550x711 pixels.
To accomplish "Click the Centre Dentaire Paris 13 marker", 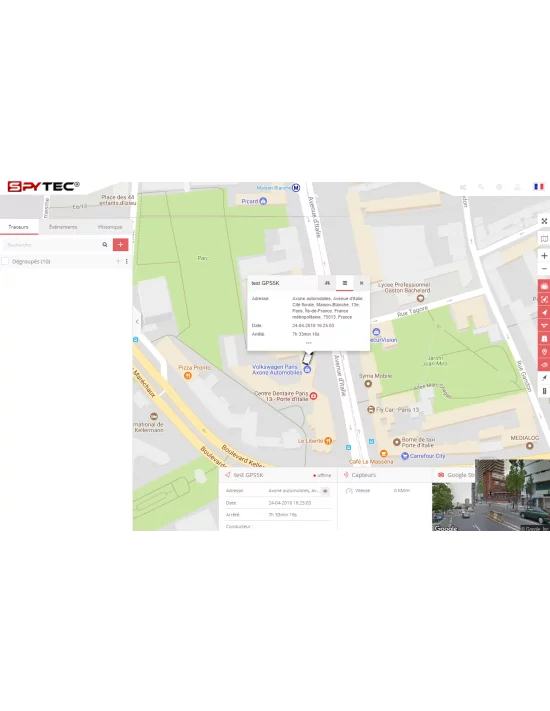I will point(313,396).
